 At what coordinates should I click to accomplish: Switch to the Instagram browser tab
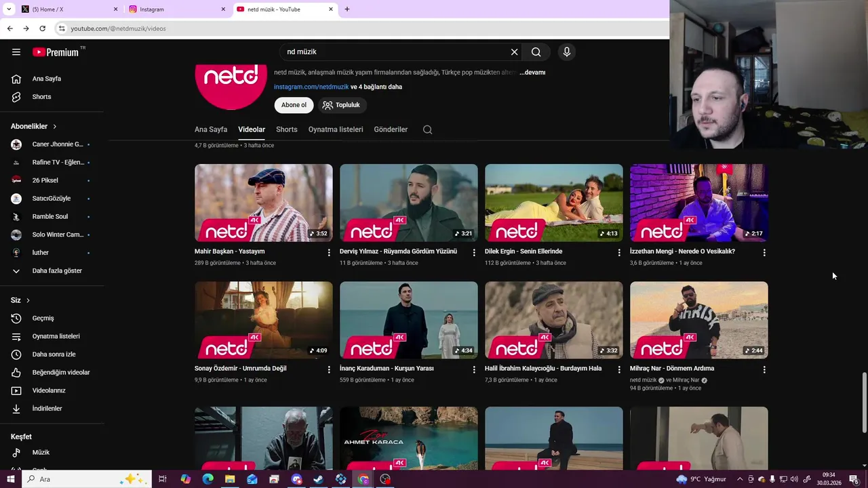(x=176, y=9)
